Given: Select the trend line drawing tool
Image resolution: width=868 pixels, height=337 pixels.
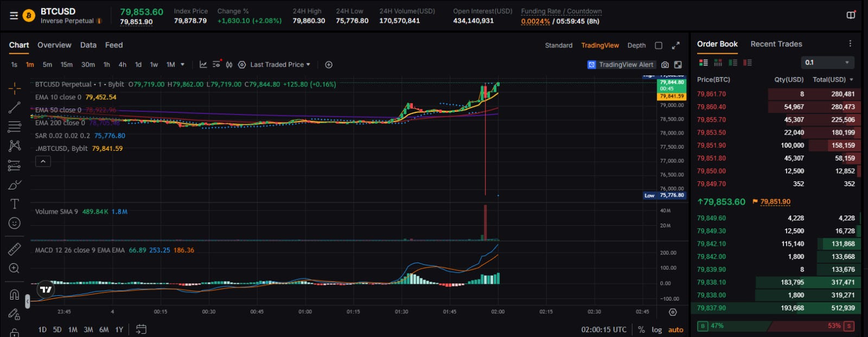Looking at the screenshot, I should tap(15, 107).
